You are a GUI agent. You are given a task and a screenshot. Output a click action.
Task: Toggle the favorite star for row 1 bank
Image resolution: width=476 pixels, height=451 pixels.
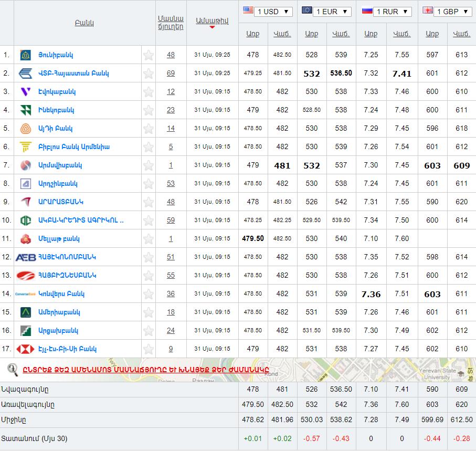tap(149, 55)
